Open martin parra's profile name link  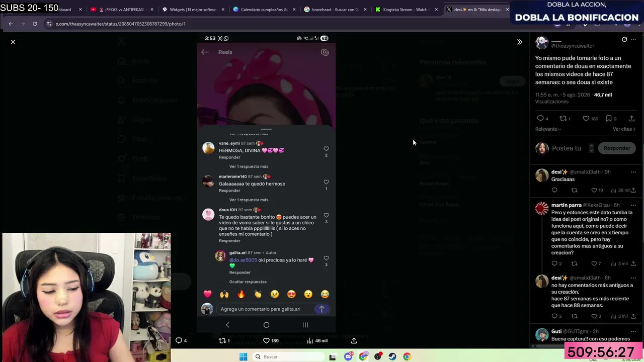point(566,205)
